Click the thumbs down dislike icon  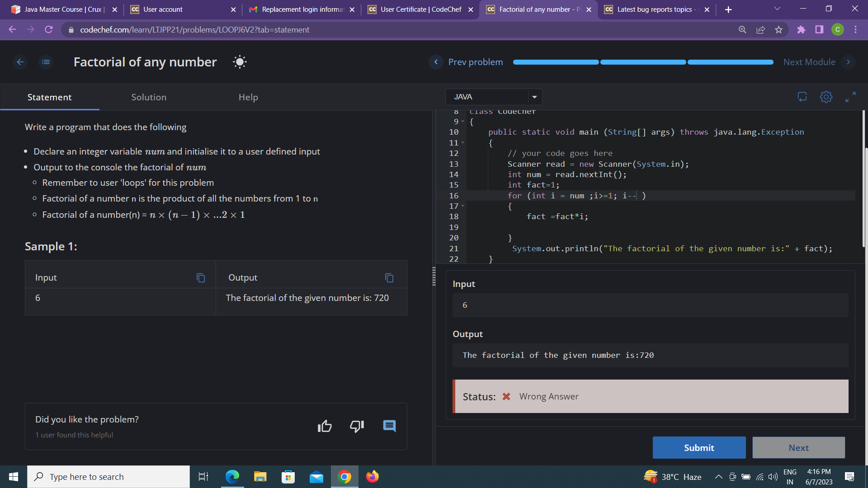[x=357, y=426]
